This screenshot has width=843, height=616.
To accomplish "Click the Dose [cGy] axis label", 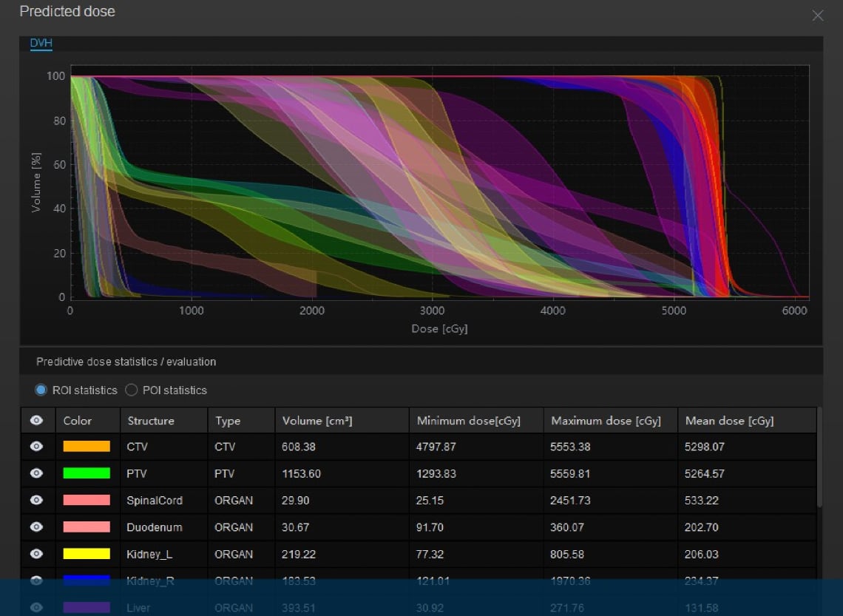I will (439, 328).
